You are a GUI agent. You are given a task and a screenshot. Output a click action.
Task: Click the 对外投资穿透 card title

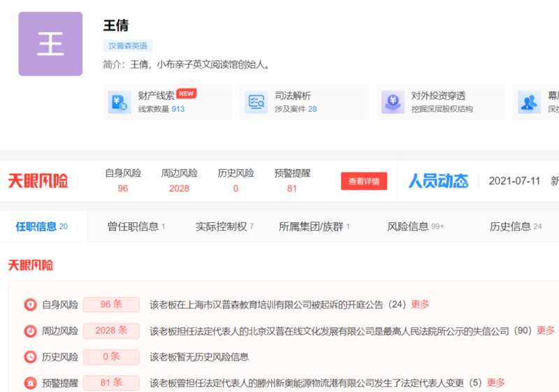[438, 96]
